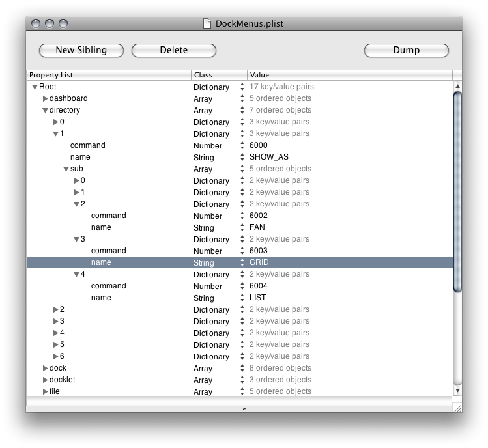
Task: Select the LIST value cell
Action: coord(258,298)
